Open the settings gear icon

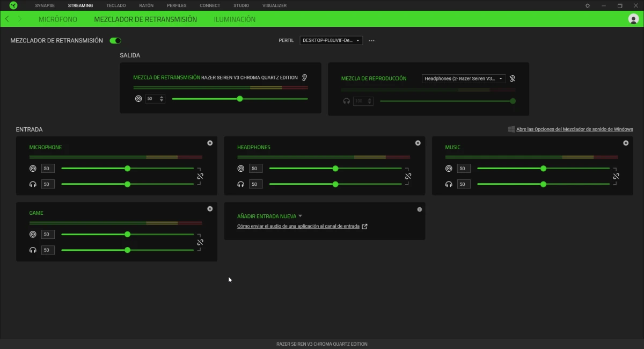coord(588,5)
